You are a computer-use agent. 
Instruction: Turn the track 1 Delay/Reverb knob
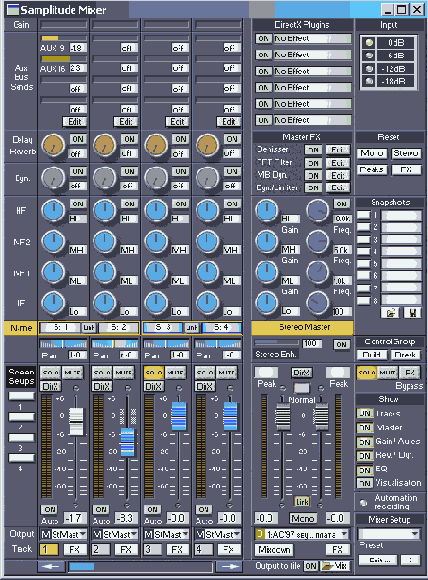coord(53,145)
